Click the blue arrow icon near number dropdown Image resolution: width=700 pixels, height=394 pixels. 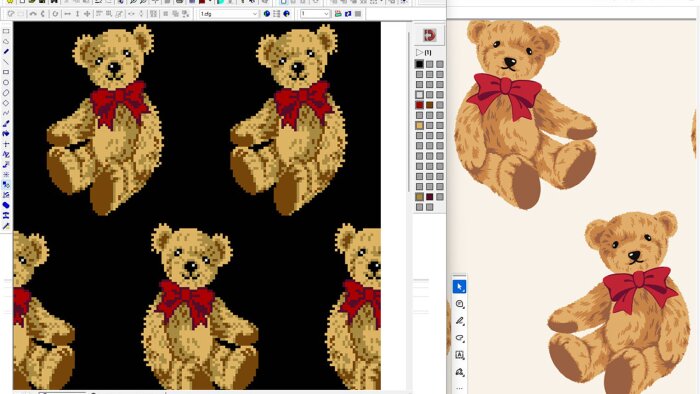[x=348, y=14]
